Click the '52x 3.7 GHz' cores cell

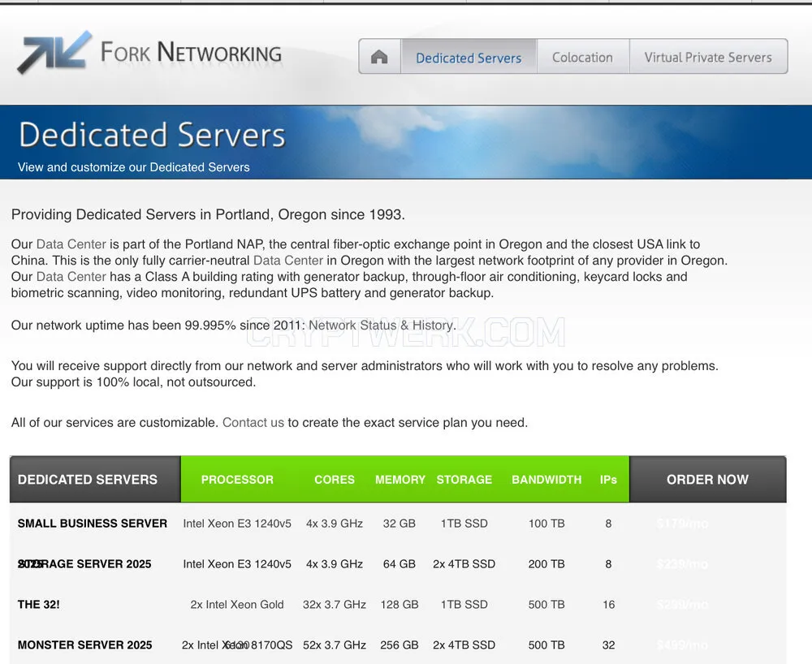[x=335, y=645]
